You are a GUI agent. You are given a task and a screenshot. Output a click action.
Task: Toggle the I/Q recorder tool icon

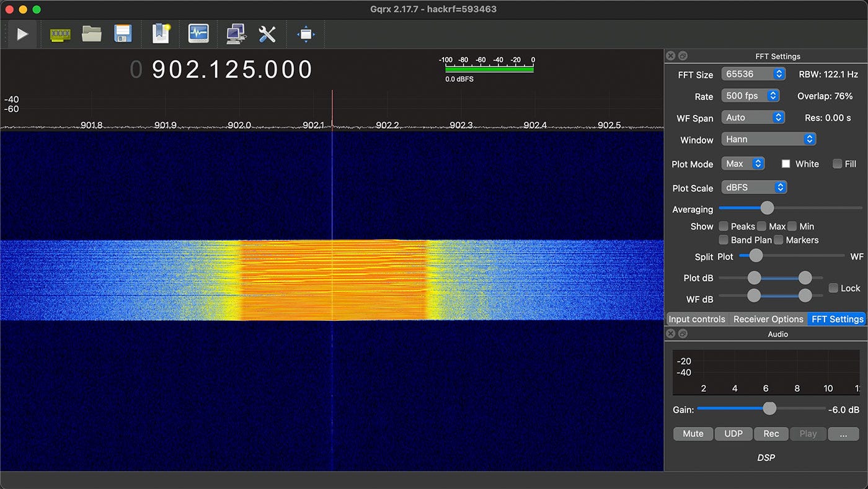point(198,34)
